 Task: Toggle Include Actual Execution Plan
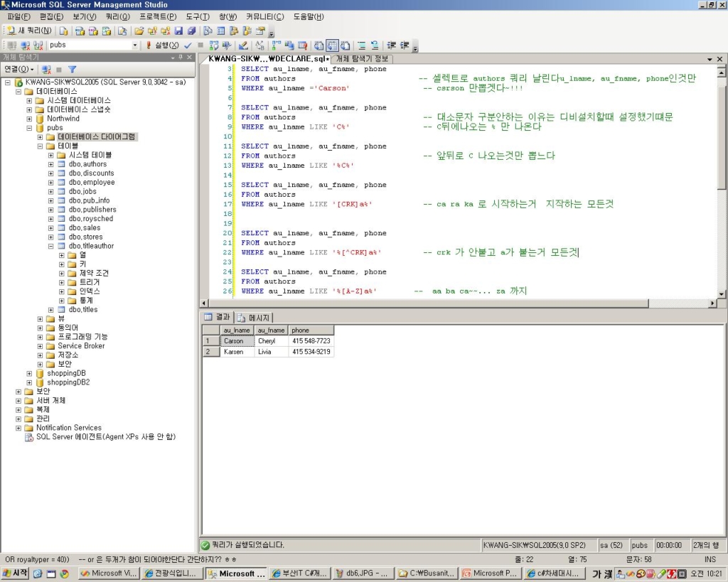click(277, 45)
